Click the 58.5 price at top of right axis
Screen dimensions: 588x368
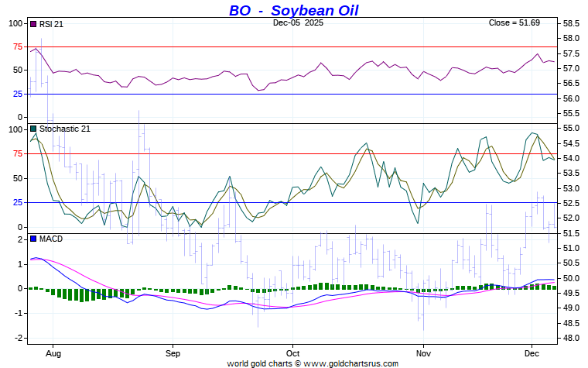(571, 23)
